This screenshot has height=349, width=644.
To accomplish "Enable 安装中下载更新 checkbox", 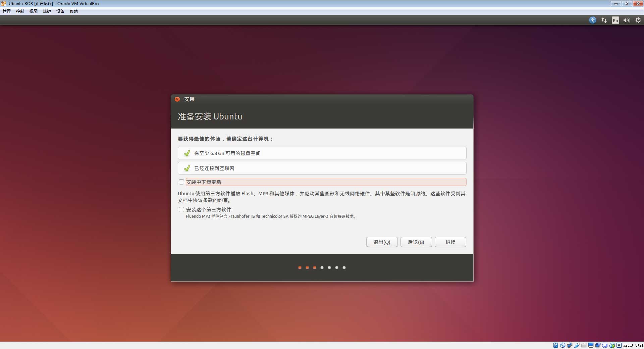I will coord(181,182).
